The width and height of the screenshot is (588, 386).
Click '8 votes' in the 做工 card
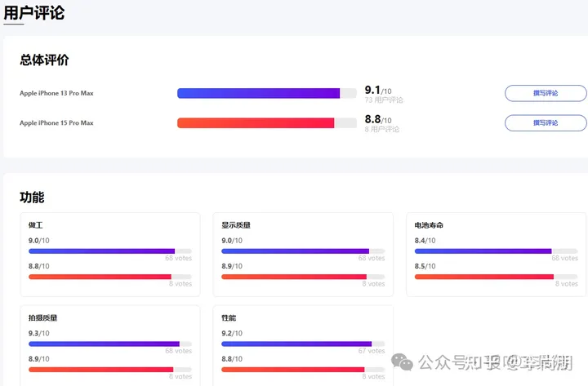click(x=180, y=284)
